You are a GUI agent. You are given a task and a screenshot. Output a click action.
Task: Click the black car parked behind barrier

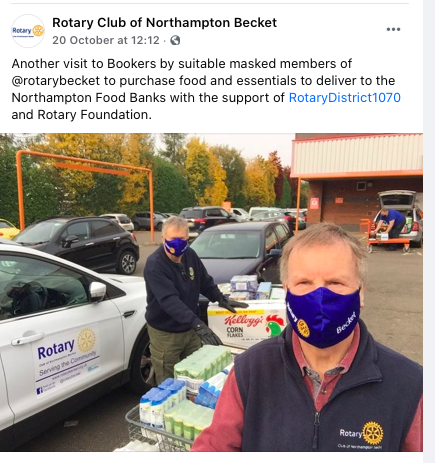point(77,243)
